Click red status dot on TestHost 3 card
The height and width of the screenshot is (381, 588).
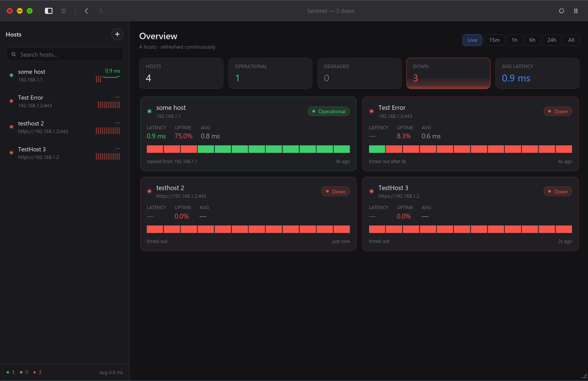[x=371, y=191]
